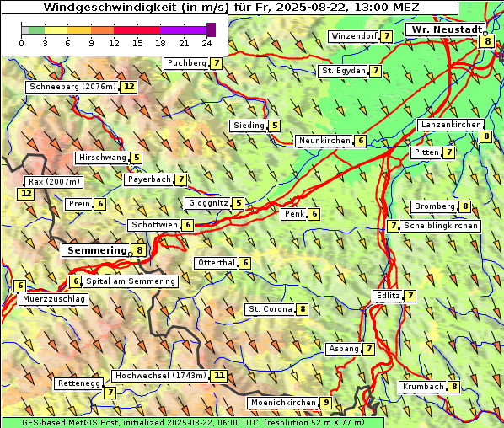Click wind value 8 beside Krumbach
This screenshot has height=428, width=504.
coord(454,387)
